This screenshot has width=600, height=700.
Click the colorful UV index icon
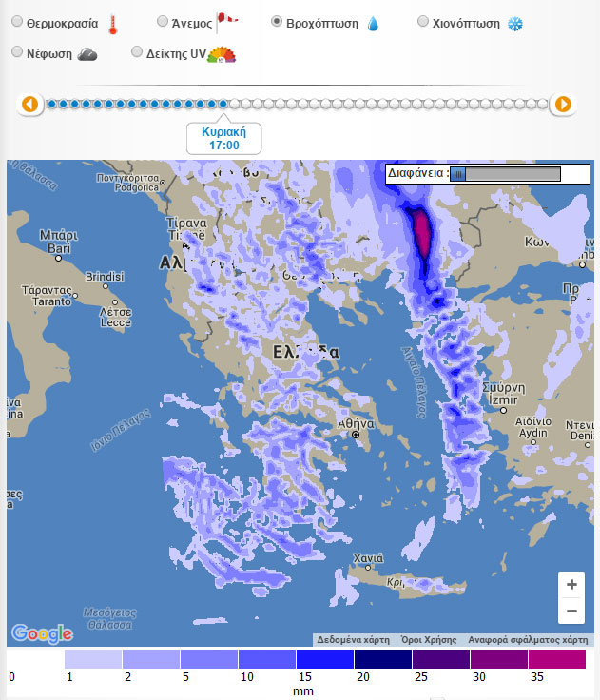click(x=222, y=54)
